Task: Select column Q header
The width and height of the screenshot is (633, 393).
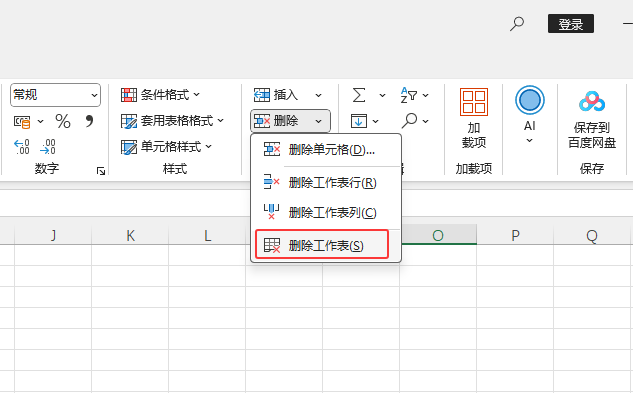Action: pos(592,235)
